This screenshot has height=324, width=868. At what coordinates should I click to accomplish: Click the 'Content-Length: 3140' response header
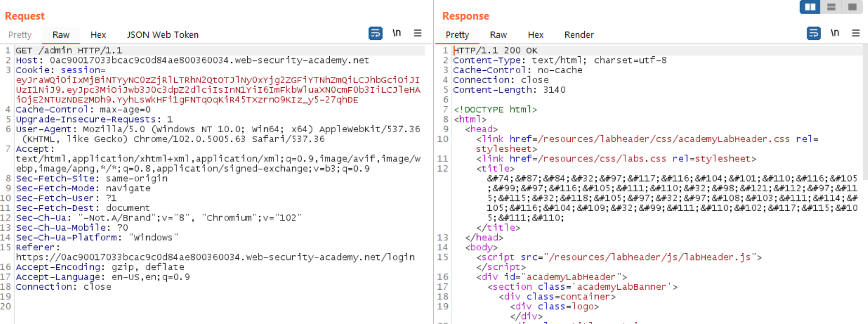point(509,90)
